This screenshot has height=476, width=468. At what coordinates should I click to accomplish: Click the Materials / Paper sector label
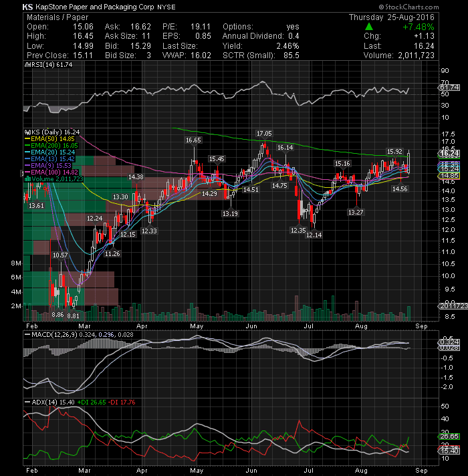[x=57, y=17]
